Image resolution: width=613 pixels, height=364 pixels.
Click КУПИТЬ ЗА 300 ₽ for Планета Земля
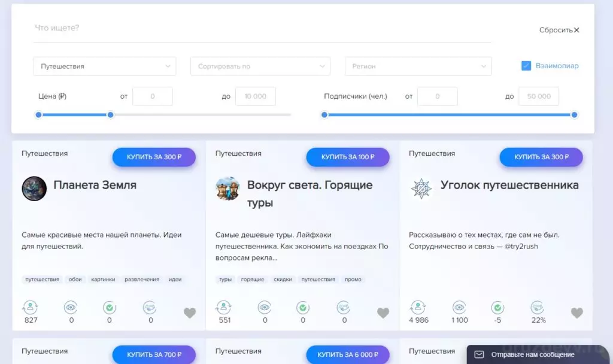[154, 157]
